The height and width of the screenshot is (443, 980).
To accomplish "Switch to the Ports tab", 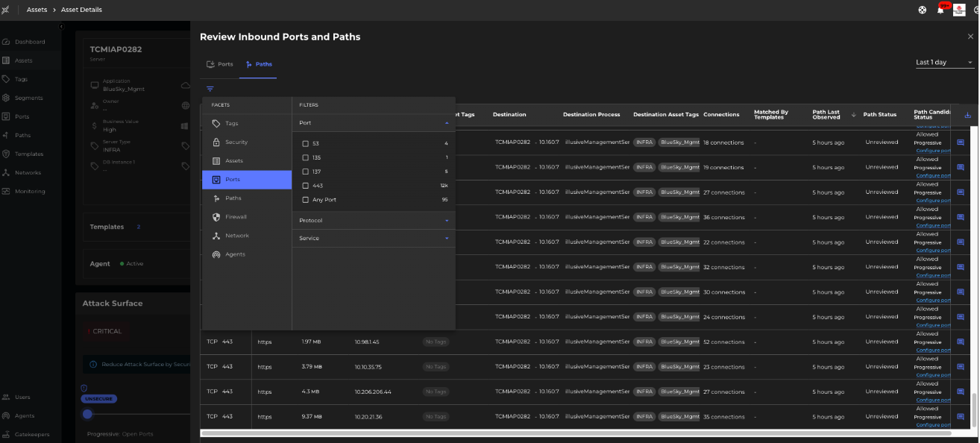I will 220,64.
